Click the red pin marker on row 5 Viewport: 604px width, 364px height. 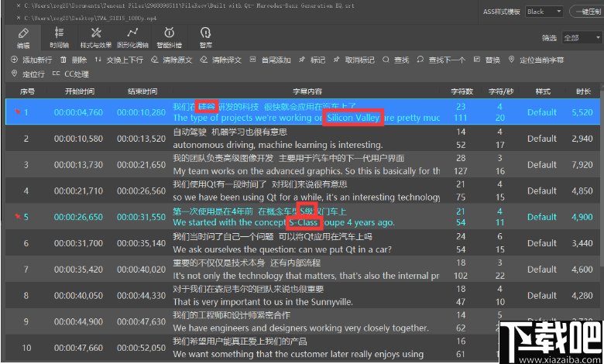tap(18, 216)
